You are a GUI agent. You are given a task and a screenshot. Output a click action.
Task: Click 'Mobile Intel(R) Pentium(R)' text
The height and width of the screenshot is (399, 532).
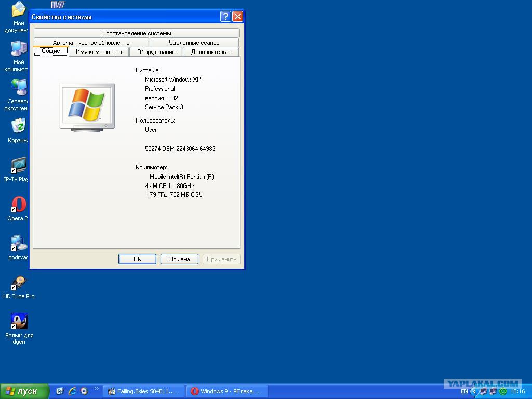click(181, 177)
